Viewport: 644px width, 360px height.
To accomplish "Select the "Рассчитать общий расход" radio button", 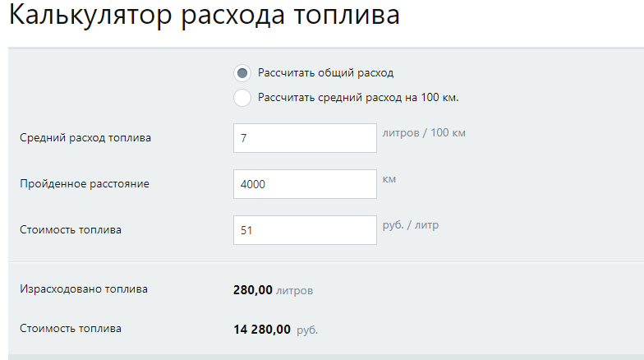I will point(242,73).
